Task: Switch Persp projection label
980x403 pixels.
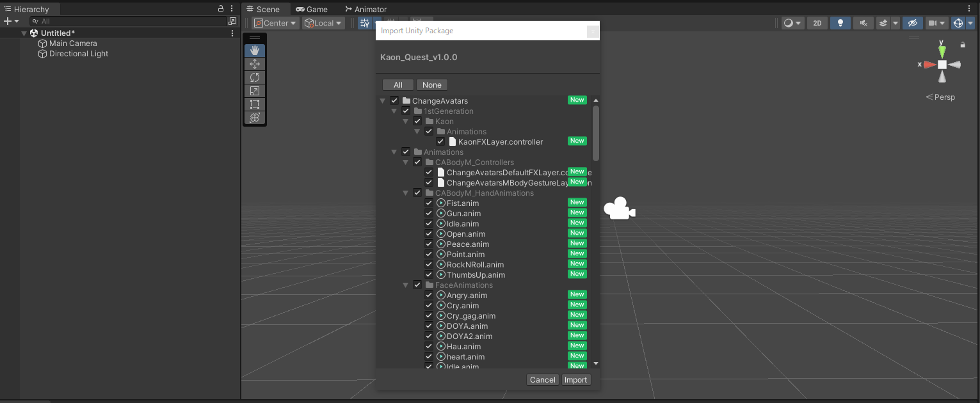Action: tap(940, 97)
